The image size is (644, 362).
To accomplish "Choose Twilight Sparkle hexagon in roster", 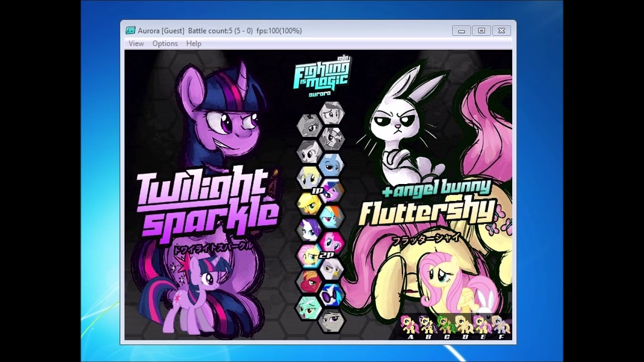I will click(332, 191).
